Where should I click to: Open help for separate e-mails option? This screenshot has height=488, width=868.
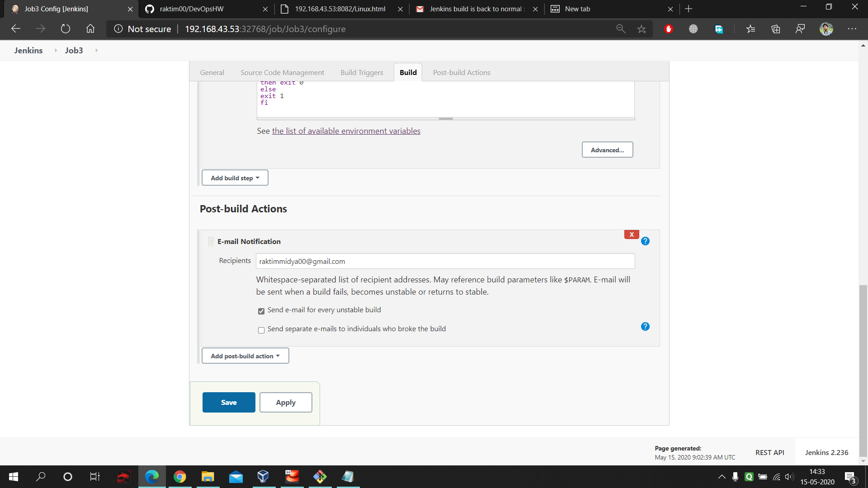[x=645, y=327]
